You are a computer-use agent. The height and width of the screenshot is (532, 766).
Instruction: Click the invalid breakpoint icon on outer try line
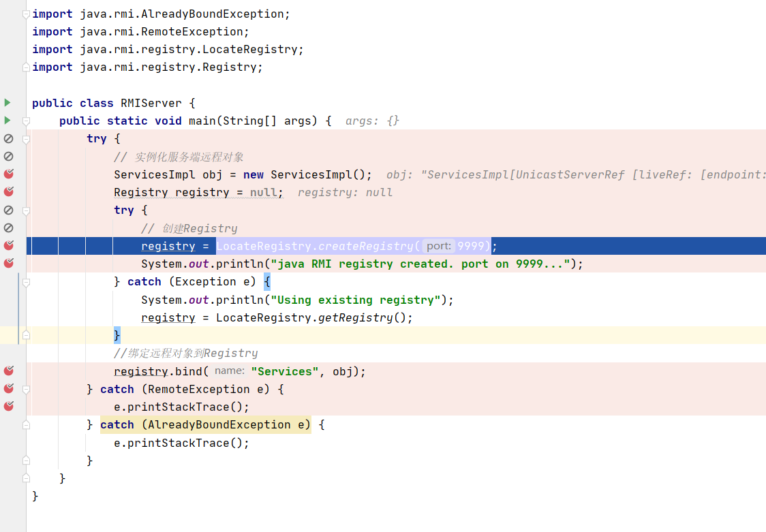[8, 138]
